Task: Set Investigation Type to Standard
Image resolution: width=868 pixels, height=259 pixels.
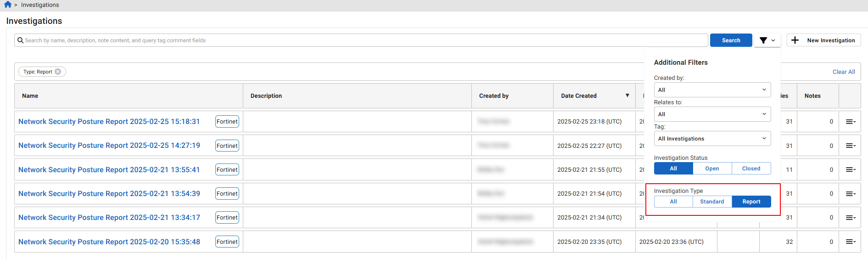Action: point(712,202)
